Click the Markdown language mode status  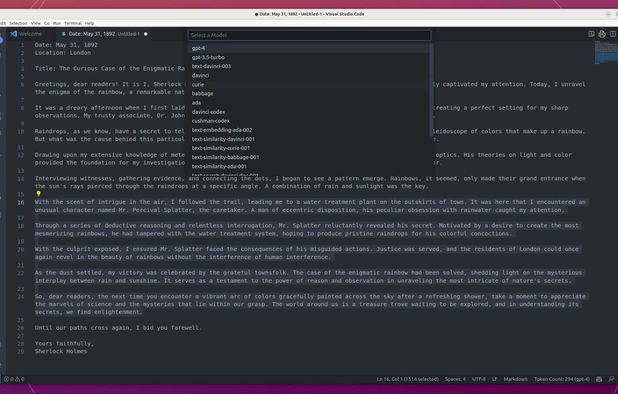click(516, 379)
